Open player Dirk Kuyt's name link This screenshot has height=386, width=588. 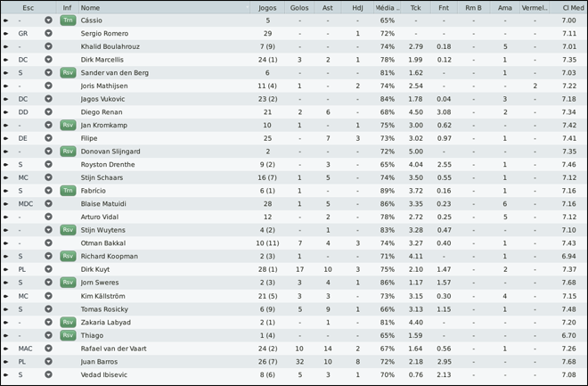[96, 269]
